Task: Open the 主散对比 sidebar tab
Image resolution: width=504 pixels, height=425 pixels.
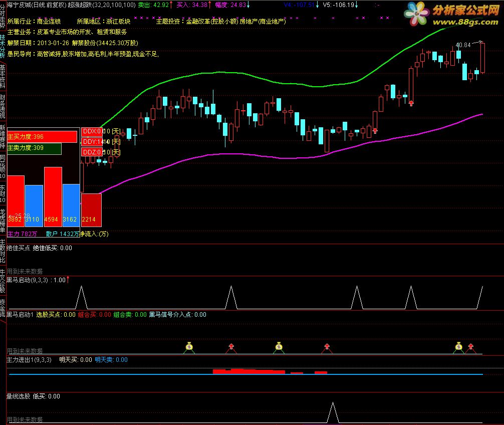Action: click(3, 251)
